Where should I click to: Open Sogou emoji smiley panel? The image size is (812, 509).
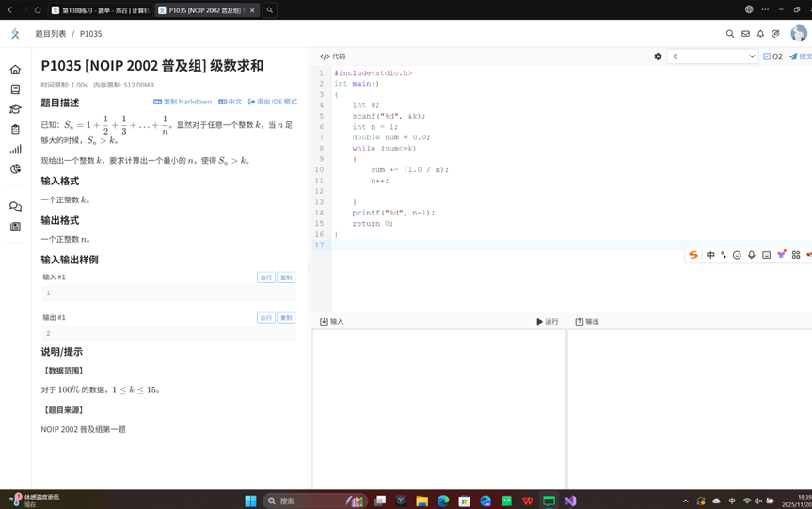[737, 255]
